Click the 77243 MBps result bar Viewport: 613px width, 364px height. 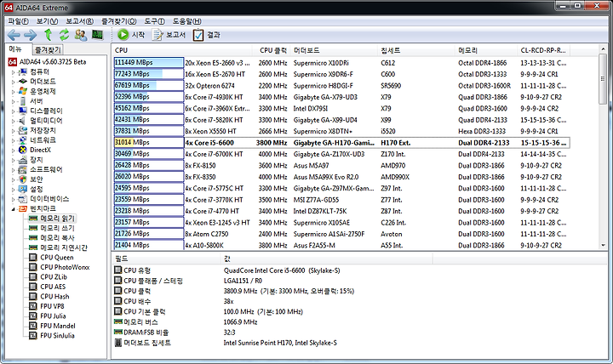click(148, 74)
